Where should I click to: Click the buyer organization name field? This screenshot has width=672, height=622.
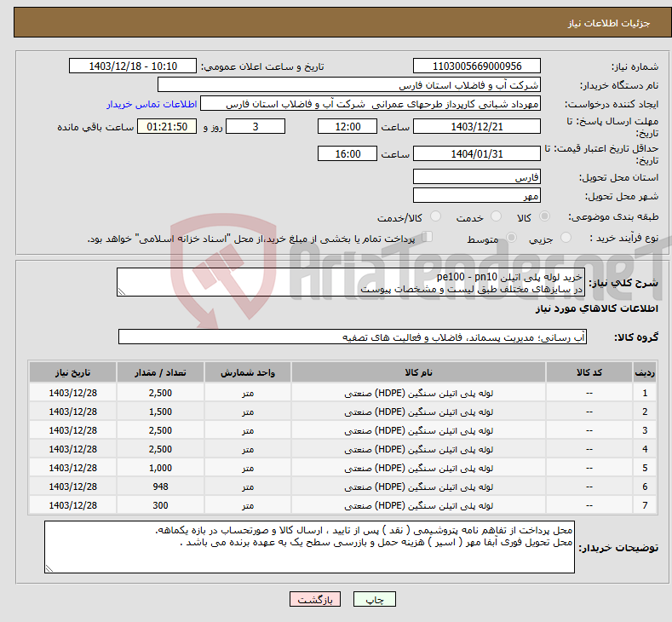point(349,85)
